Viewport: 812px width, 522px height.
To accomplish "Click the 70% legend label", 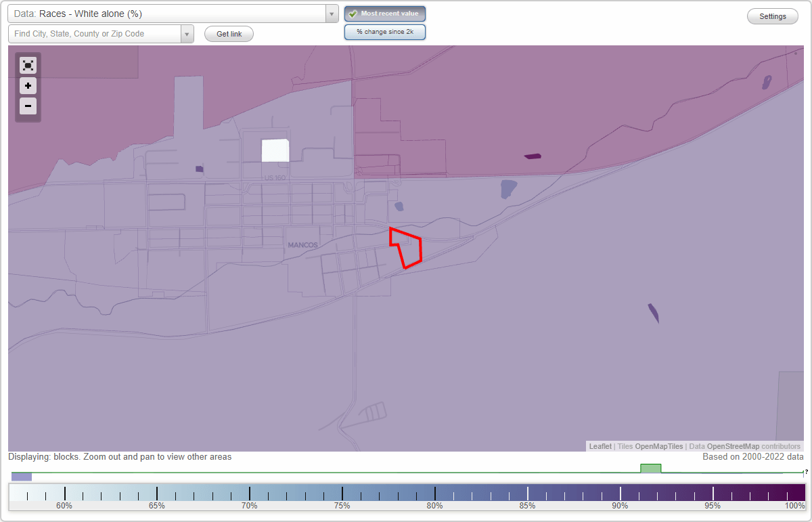I will (249, 506).
